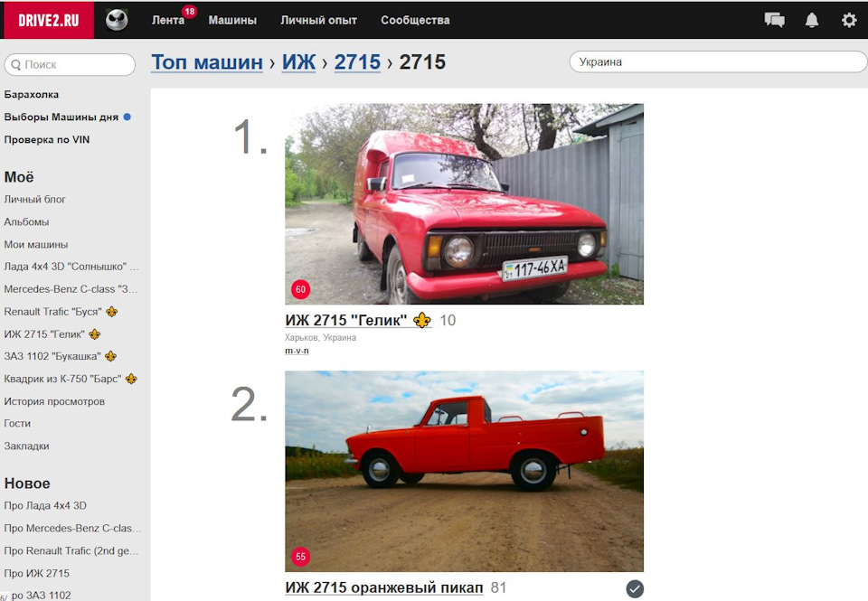Image resolution: width=868 pixels, height=601 pixels.
Task: Open Выборы Машины дня sidebar link
Action: tap(61, 117)
